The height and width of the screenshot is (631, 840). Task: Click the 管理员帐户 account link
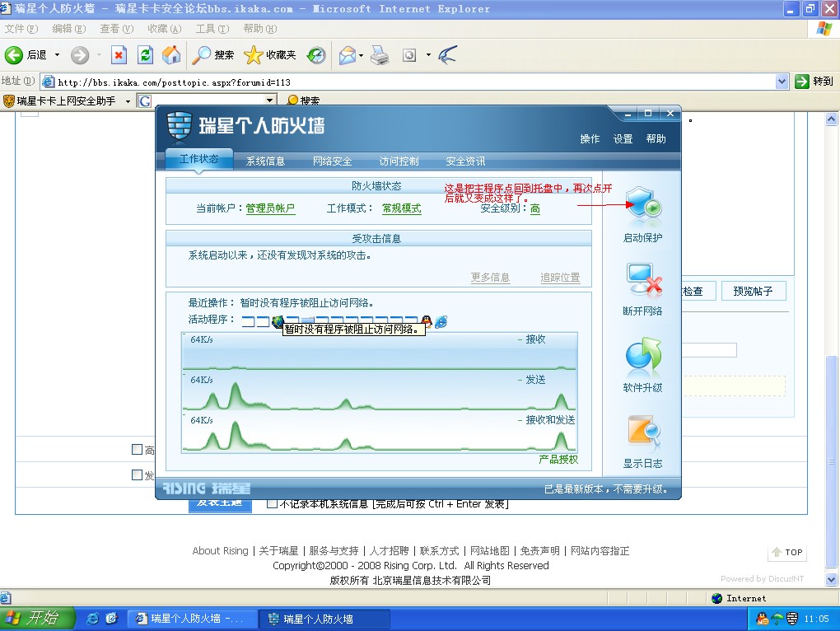[x=270, y=208]
